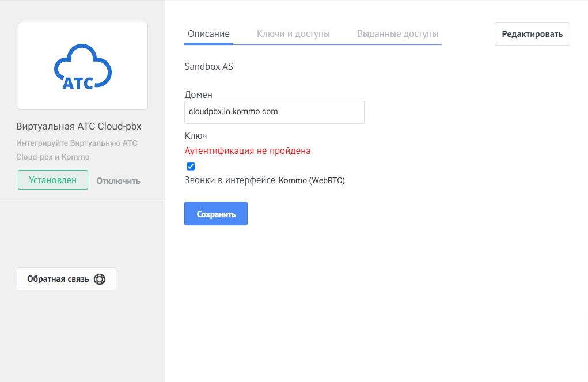Open the Ключи и доступы tab
Viewport: 588px width, 382px height.
click(293, 34)
